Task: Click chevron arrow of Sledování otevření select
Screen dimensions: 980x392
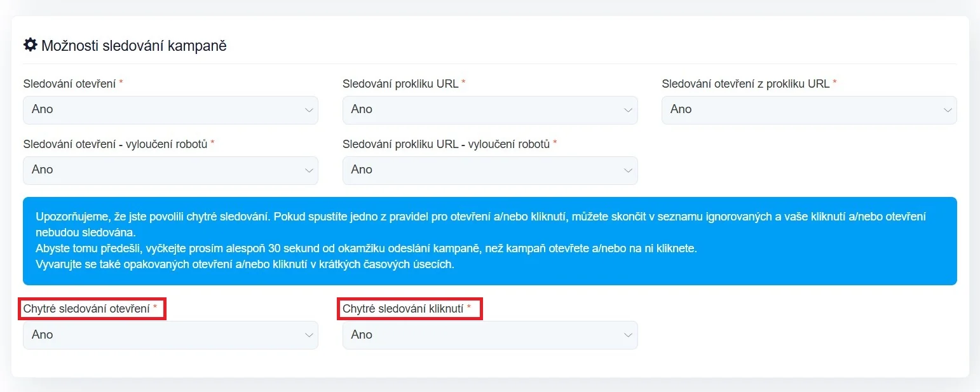Action: click(x=309, y=110)
